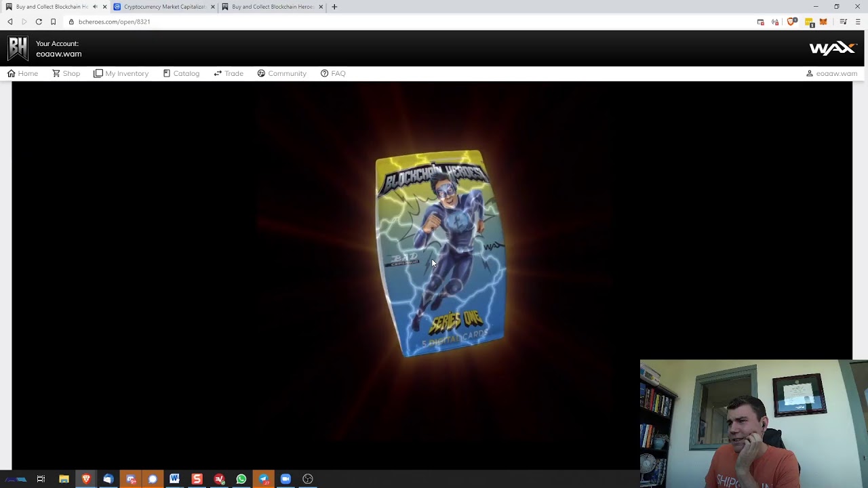Bookmark this page
The image size is (868, 488).
53,22
